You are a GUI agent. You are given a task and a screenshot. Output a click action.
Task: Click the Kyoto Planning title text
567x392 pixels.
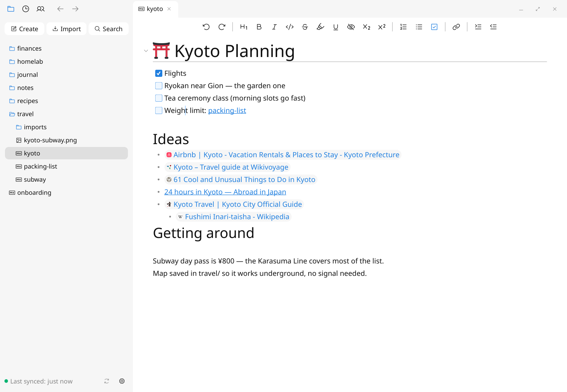pyautogui.click(x=235, y=51)
